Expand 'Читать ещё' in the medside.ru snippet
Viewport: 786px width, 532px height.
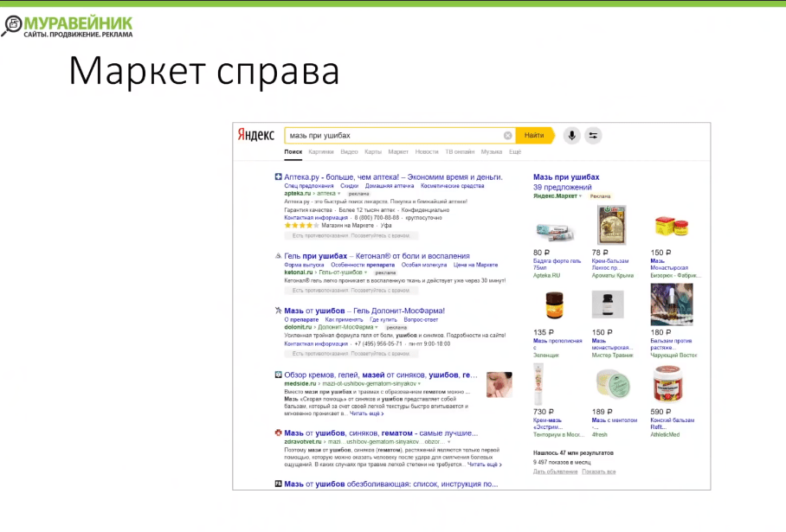point(366,413)
